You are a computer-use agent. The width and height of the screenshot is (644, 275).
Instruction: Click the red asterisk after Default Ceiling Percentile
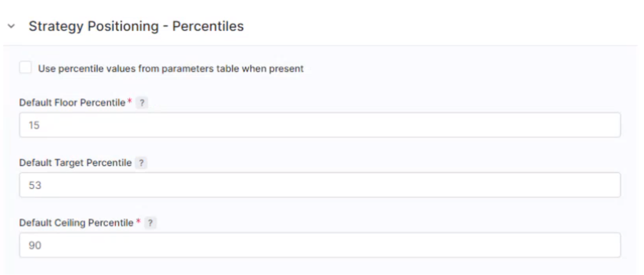[138, 222]
